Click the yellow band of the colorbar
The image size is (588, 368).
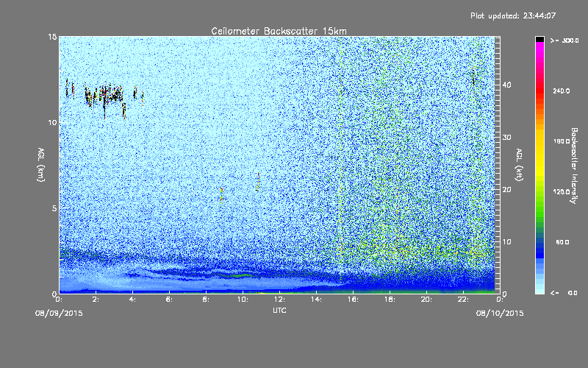(539, 154)
